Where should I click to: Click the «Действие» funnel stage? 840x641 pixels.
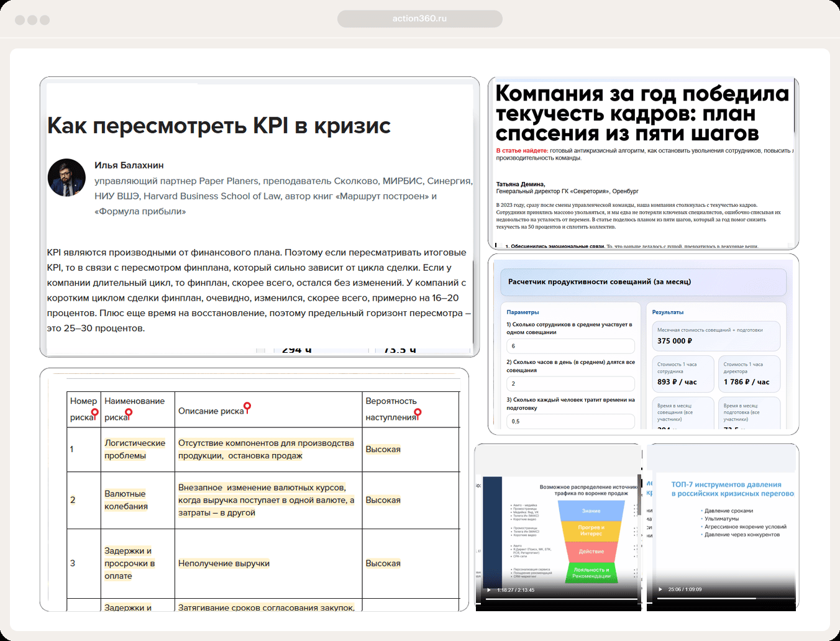(x=591, y=552)
